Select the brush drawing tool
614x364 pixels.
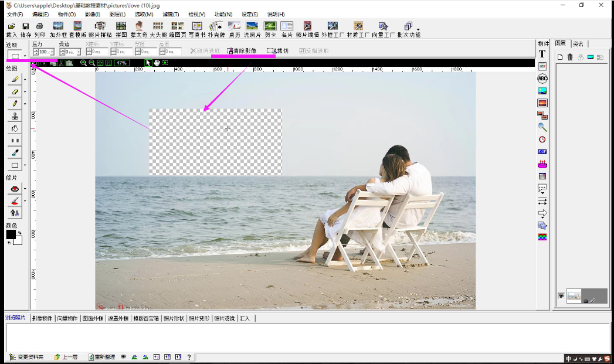coord(15,80)
